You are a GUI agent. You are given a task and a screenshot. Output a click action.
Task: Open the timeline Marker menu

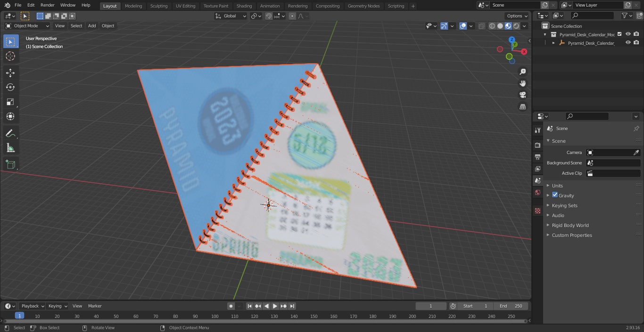tap(95, 306)
